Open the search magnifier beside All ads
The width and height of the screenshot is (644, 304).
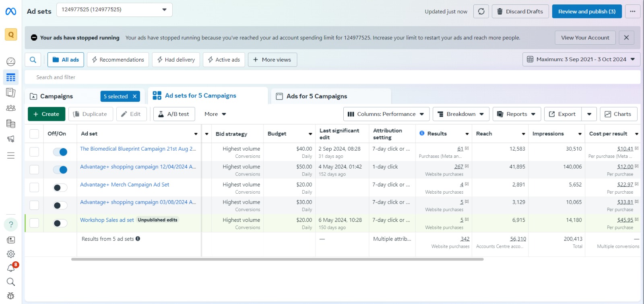click(33, 60)
